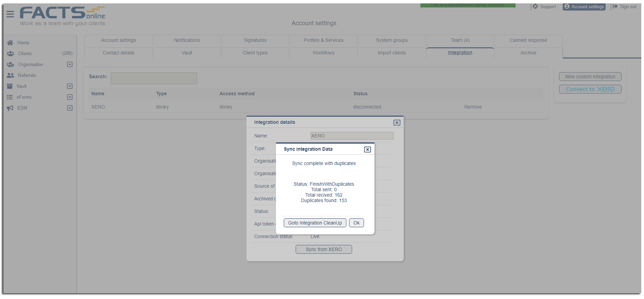
Task: Select the Integration tab
Action: 460,53
